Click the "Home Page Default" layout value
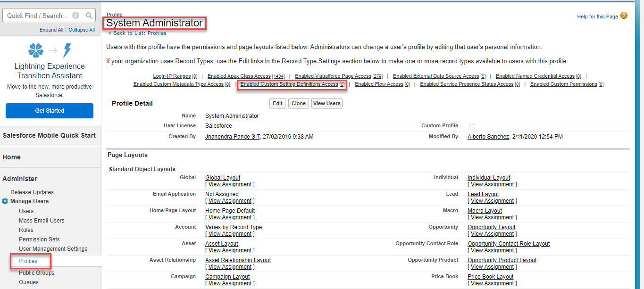The image size is (644, 289). click(230, 211)
